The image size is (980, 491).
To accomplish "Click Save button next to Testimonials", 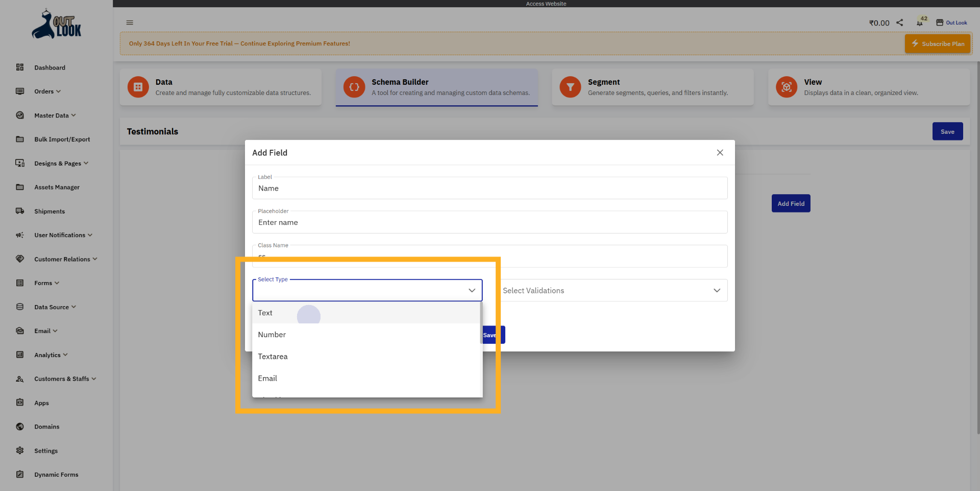I will (947, 131).
